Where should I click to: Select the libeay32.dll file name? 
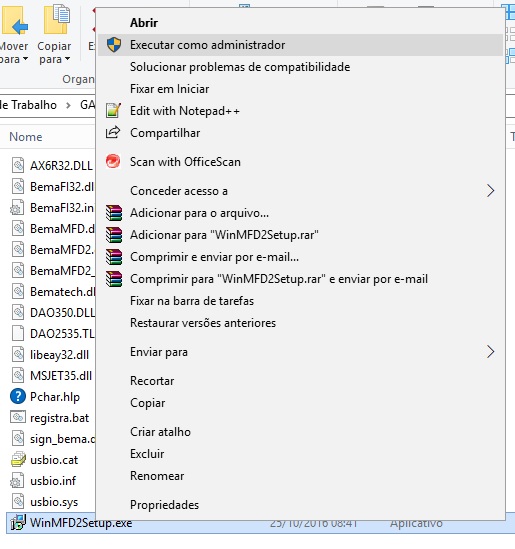[60, 355]
